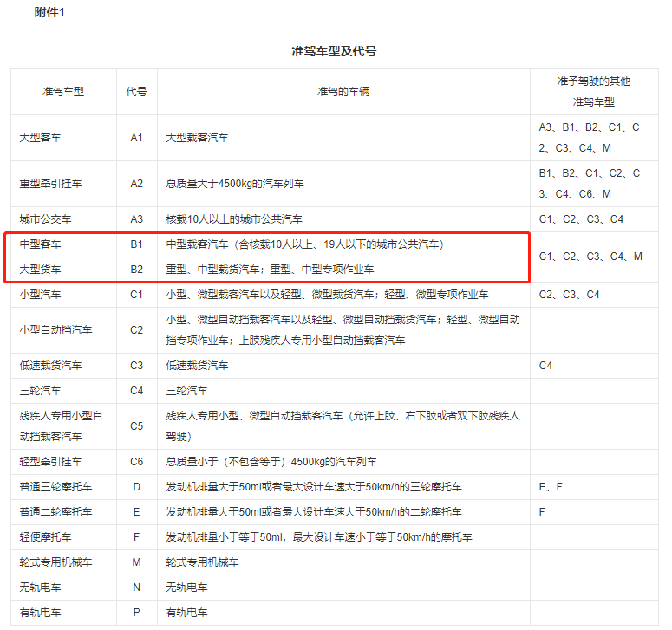
Task: Click the 代号 column header
Action: [136, 92]
